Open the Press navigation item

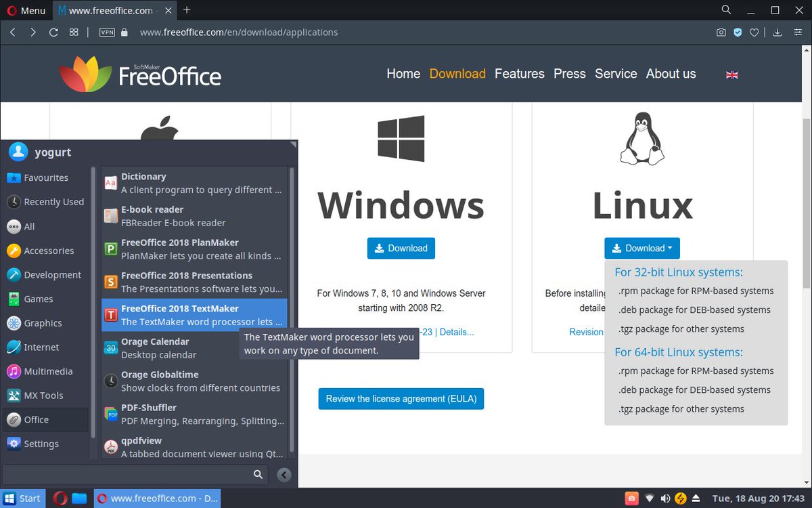click(570, 74)
